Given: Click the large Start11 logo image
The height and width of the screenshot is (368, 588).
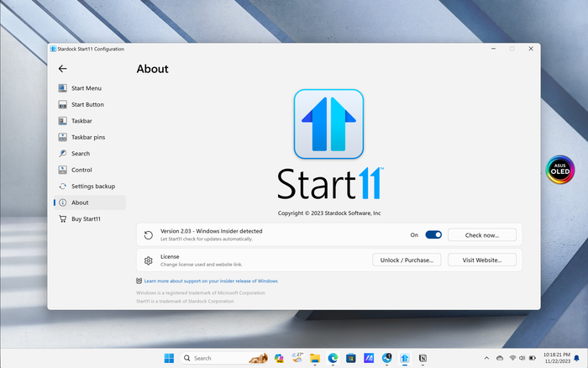Looking at the screenshot, I should click(x=328, y=124).
